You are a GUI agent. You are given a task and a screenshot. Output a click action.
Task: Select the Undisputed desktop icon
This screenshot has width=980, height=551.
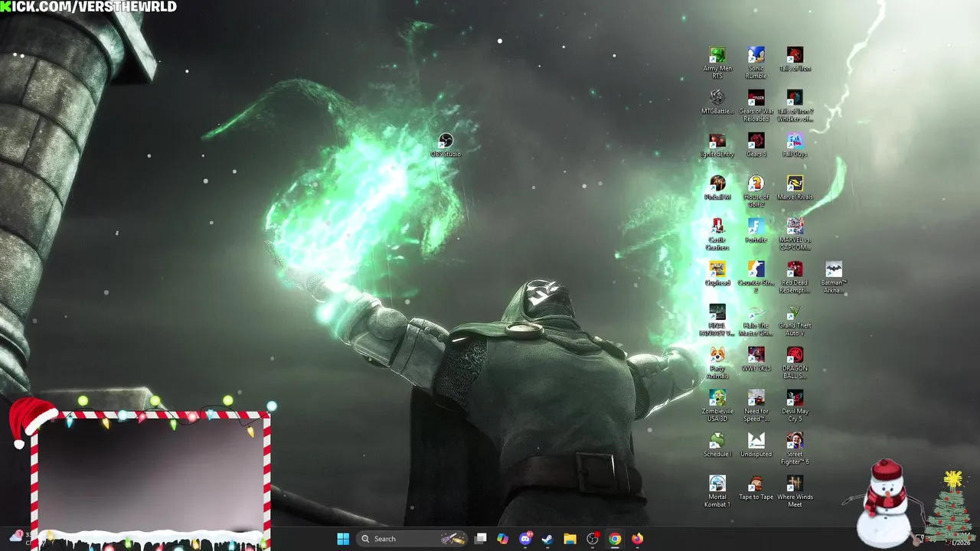[756, 445]
